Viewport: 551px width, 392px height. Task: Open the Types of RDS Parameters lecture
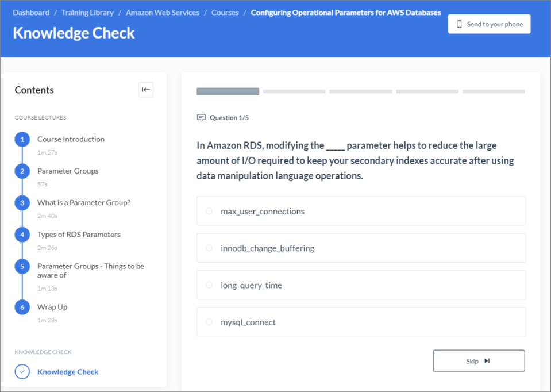(x=79, y=235)
